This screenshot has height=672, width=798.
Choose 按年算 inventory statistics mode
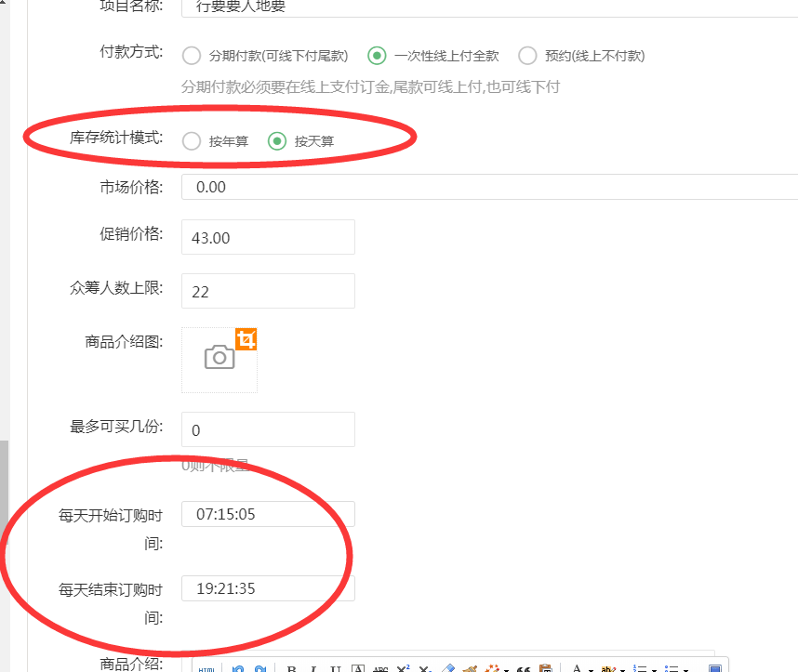[x=192, y=141]
